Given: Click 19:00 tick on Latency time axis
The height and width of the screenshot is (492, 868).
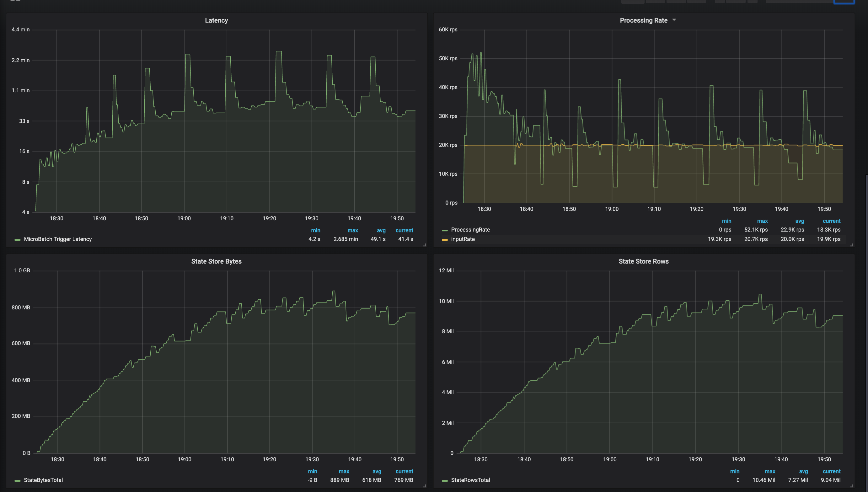Looking at the screenshot, I should [184, 218].
